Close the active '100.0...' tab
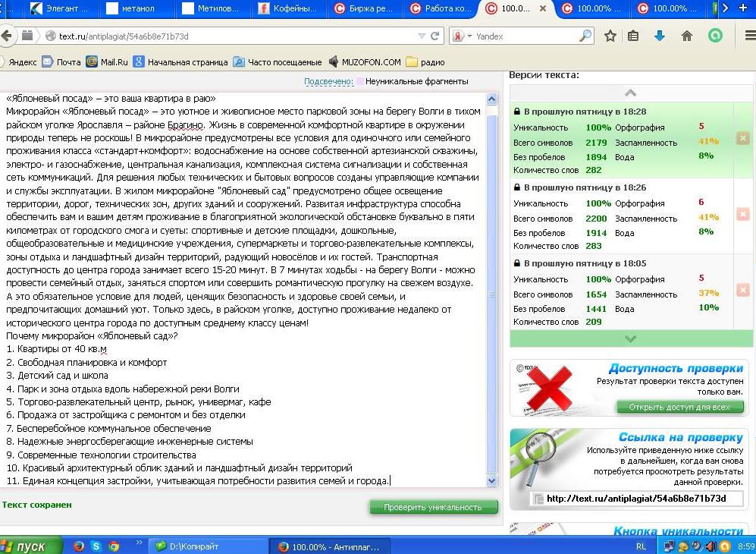The height and width of the screenshot is (554, 756). tap(543, 8)
